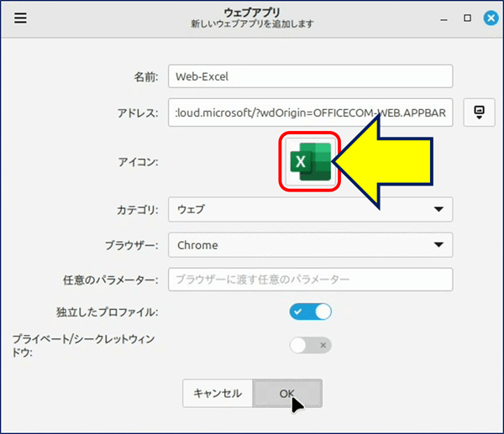504x434 pixels.
Task: Click the 名前: label text
Action: click(x=146, y=77)
